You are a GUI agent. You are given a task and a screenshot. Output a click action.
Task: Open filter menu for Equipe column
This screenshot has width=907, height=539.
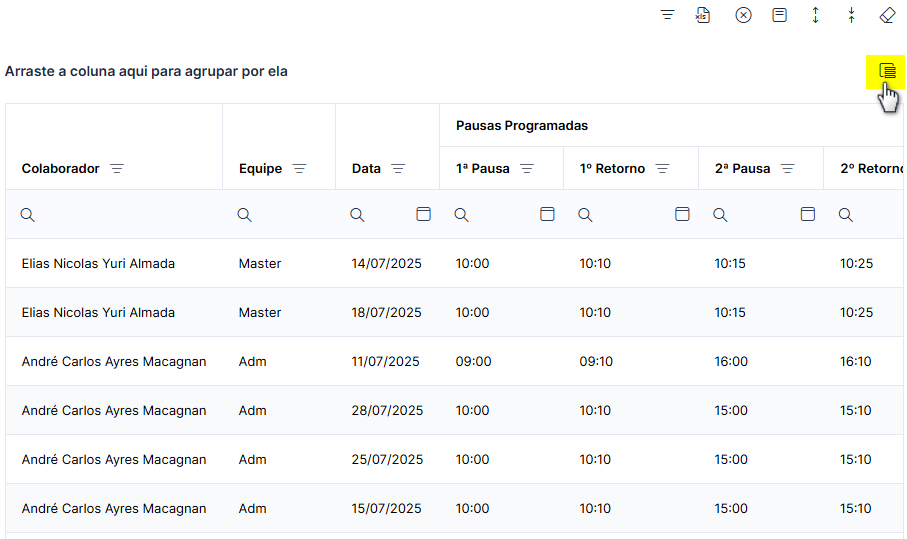[299, 169]
